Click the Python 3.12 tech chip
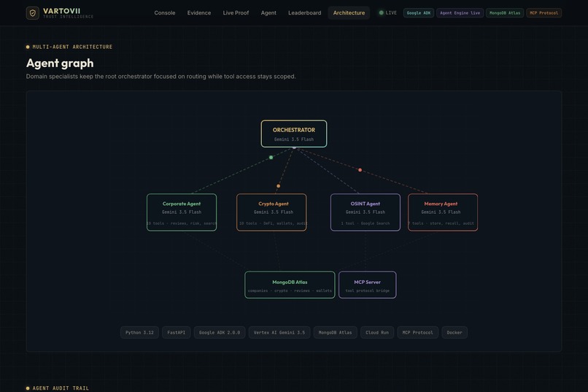Screen dimensions: 588x392 139,332
